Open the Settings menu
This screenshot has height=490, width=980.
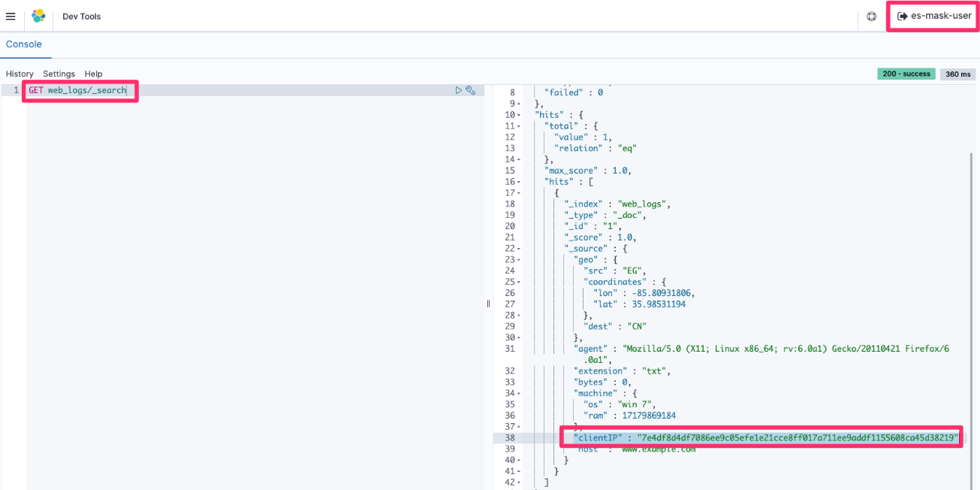(x=59, y=74)
